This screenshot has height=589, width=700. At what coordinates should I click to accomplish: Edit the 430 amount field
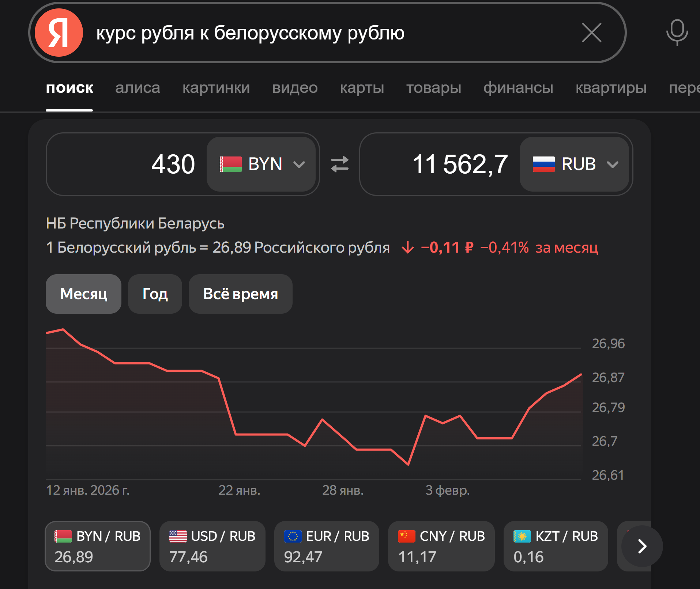(x=126, y=164)
